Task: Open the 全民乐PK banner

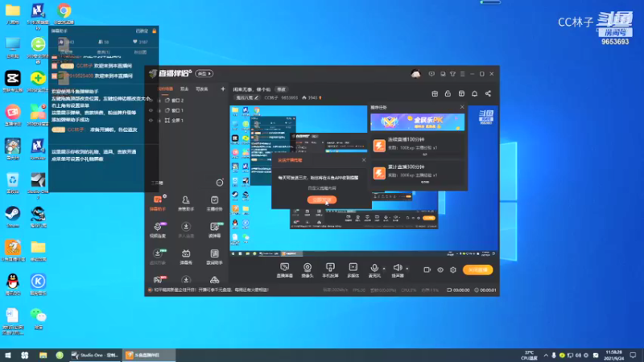Action: coord(417,122)
